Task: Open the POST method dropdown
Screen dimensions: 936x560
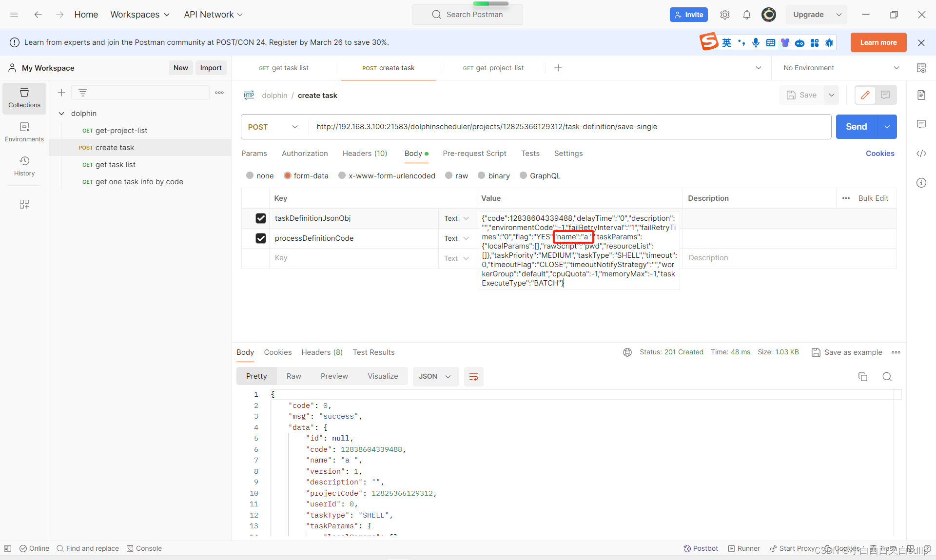Action: (273, 127)
